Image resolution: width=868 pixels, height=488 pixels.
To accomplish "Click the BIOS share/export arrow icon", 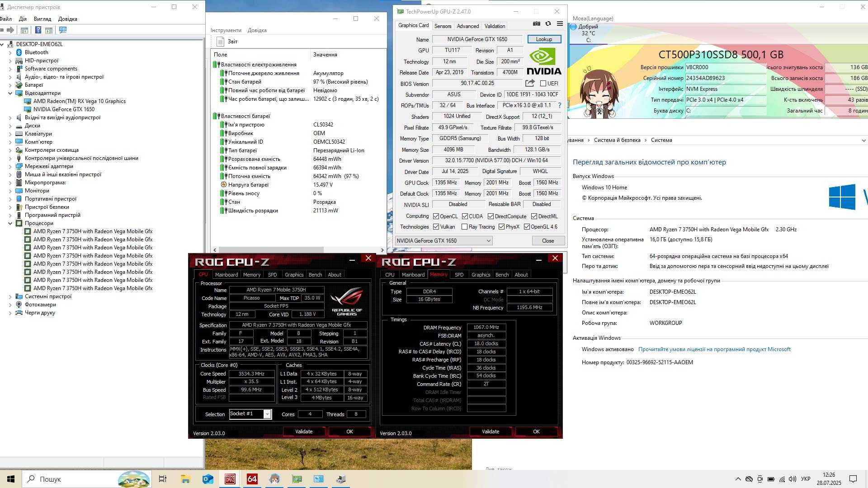I will (x=530, y=83).
